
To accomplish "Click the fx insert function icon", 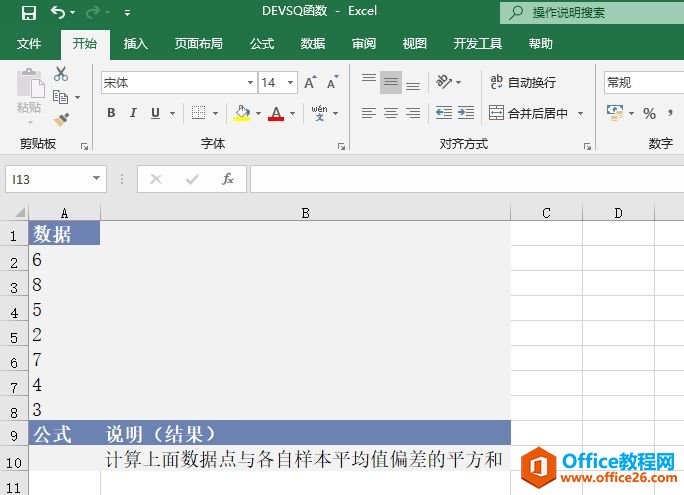I will click(x=228, y=179).
